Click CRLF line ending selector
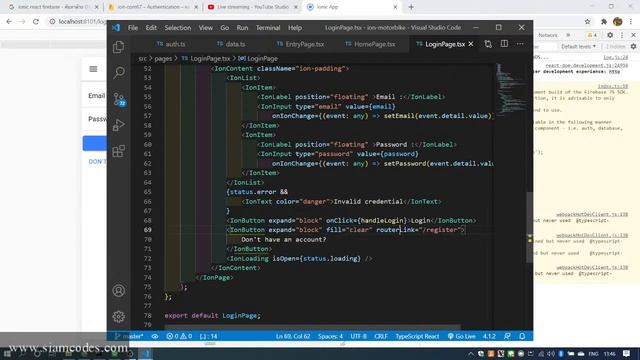 [380, 336]
